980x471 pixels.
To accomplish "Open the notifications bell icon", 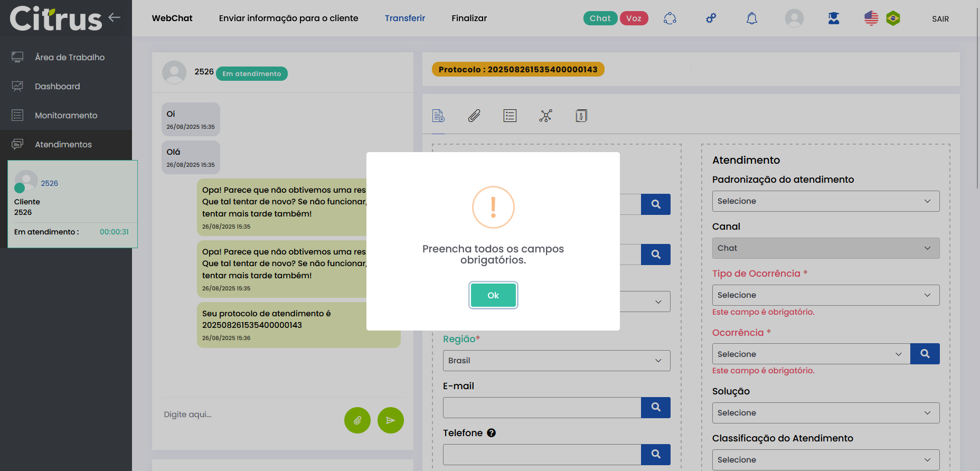I will pyautogui.click(x=751, y=18).
